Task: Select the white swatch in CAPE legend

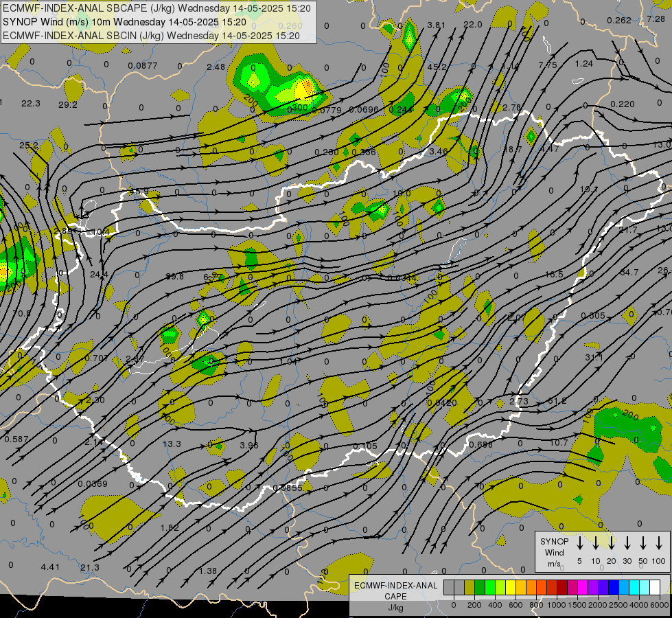Action: pyautogui.click(x=655, y=587)
